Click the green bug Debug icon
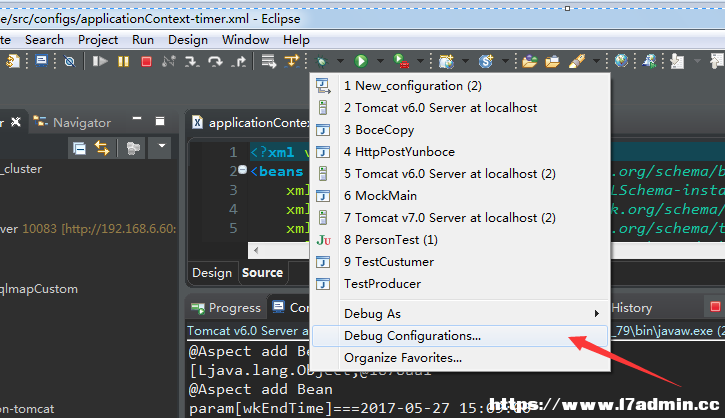This screenshot has height=418, width=725. [321, 61]
